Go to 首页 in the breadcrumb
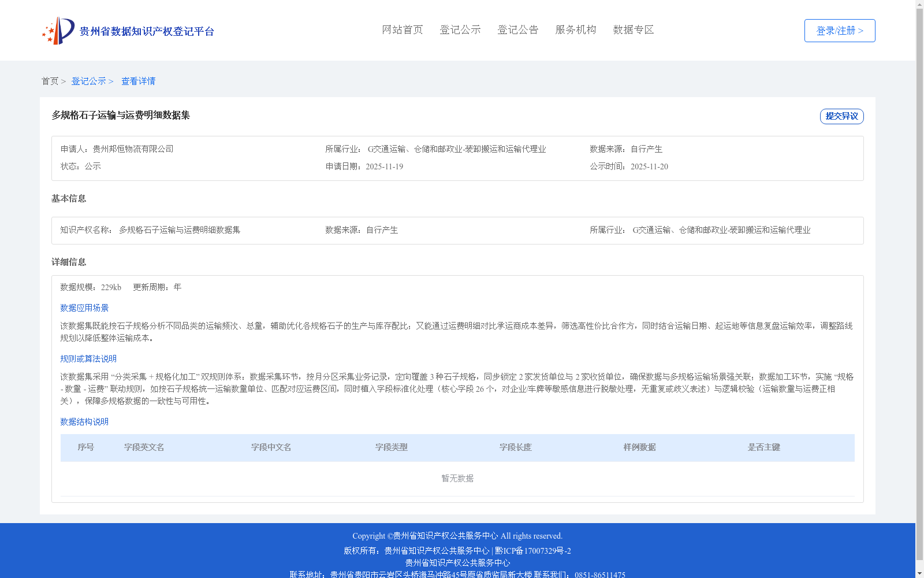Screen dimensions: 924x578 pyautogui.click(x=50, y=81)
